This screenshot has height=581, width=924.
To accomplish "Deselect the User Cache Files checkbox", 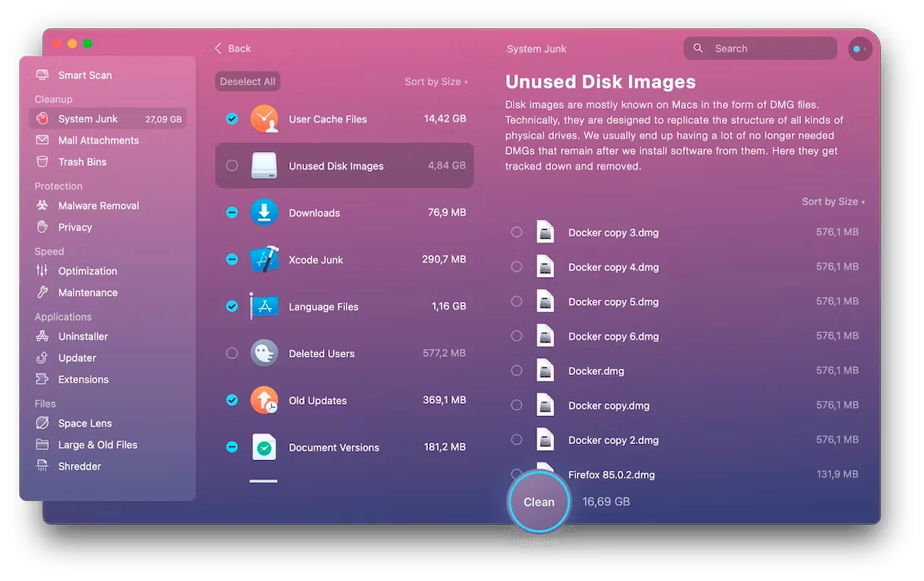I will 231,119.
